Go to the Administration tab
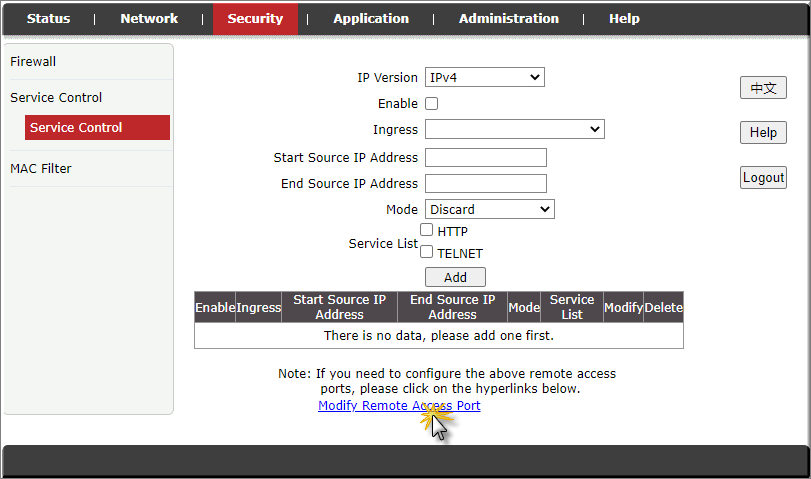Screen dimensions: 811x479 (508, 19)
